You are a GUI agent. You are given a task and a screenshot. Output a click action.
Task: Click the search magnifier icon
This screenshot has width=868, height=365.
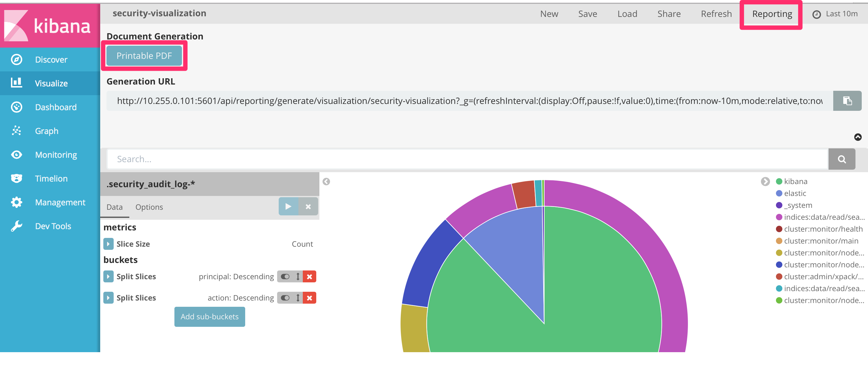[842, 159]
